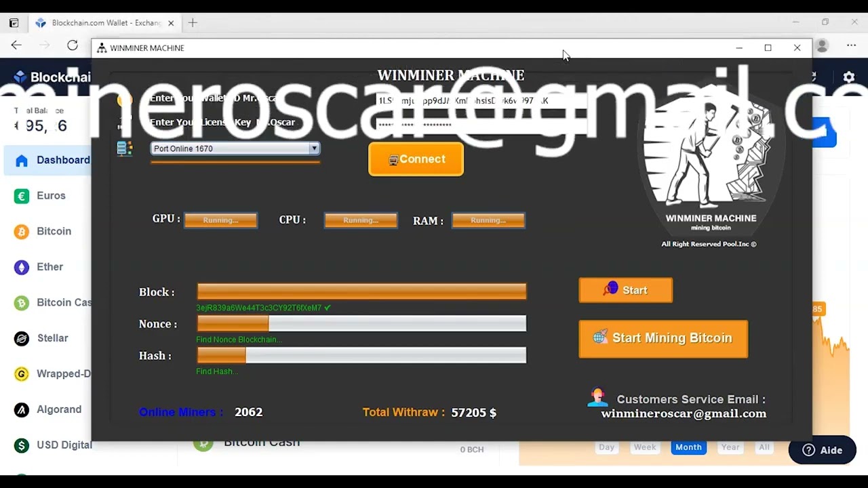Click the port server icon beside dropdown

(125, 148)
